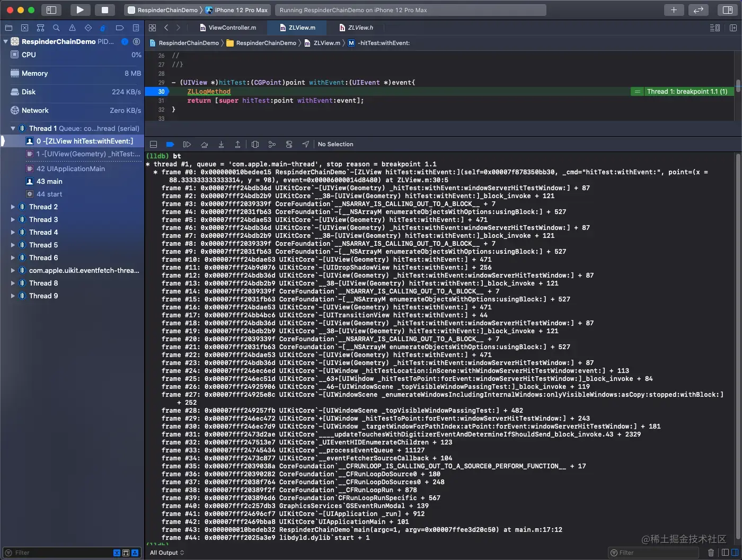742x560 pixels.
Task: Select stack frame 42 UIApplicationMain
Action: click(x=72, y=168)
